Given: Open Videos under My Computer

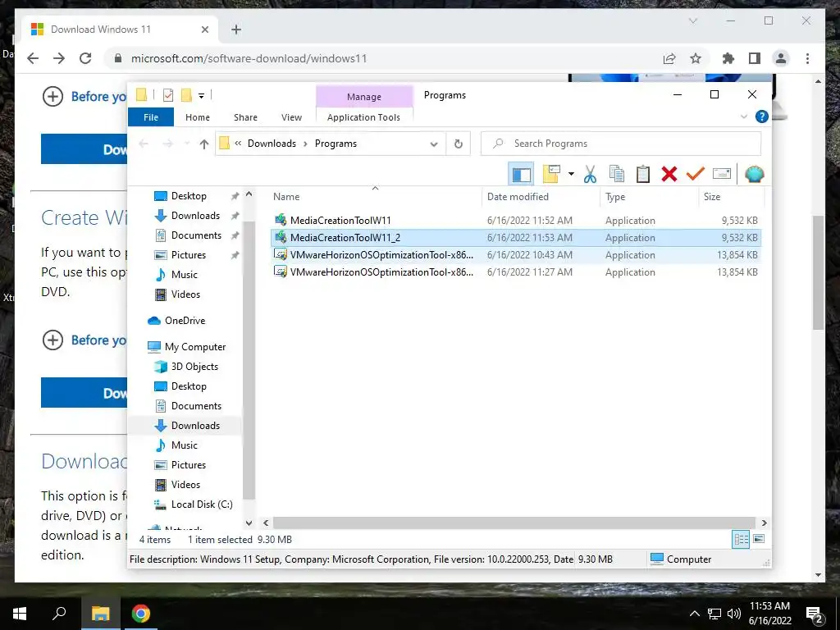Looking at the screenshot, I should (x=185, y=484).
